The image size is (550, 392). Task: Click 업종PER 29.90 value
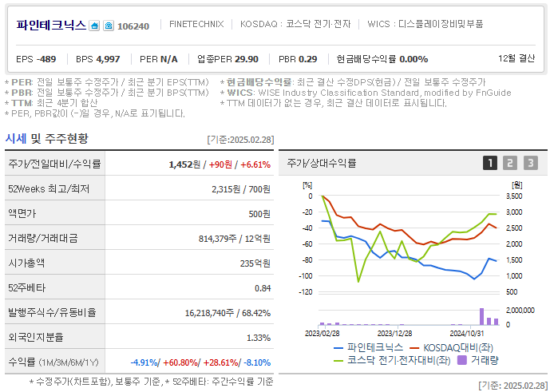tap(228, 59)
